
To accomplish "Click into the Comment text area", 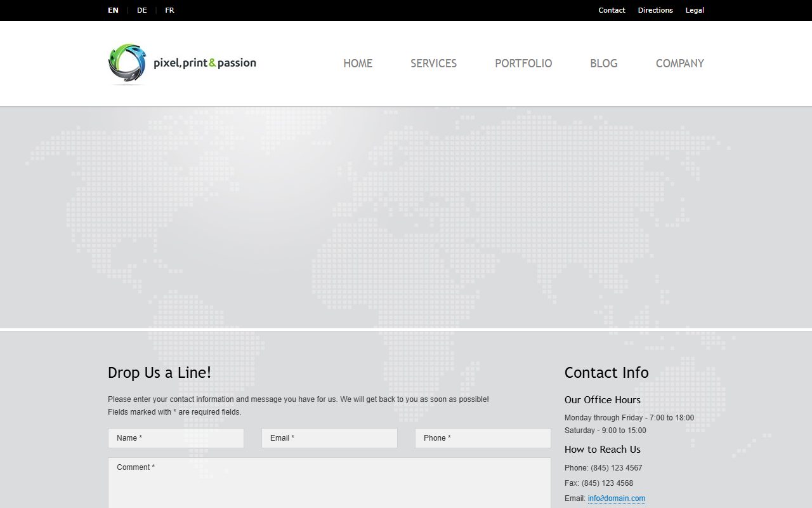I will 329,483.
